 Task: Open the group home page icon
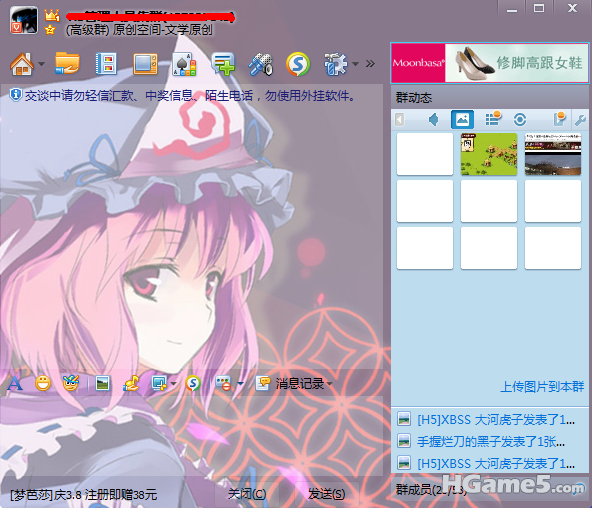[x=22, y=64]
